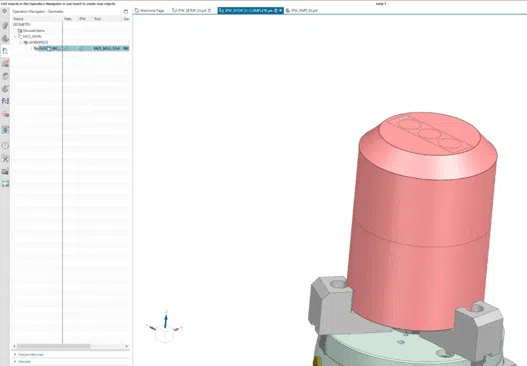Switch to the IPW_SETUP_01.prt tab
The image size is (527, 366).
(192, 11)
